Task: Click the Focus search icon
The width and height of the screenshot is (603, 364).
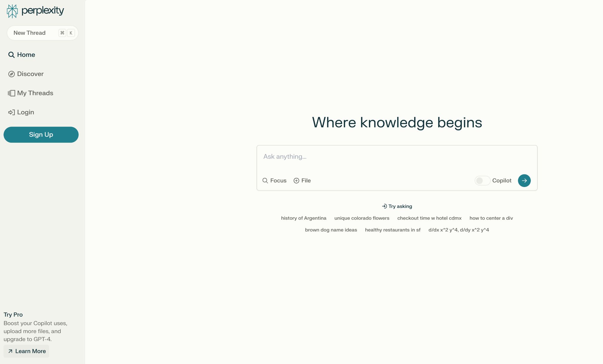Action: tap(265, 181)
